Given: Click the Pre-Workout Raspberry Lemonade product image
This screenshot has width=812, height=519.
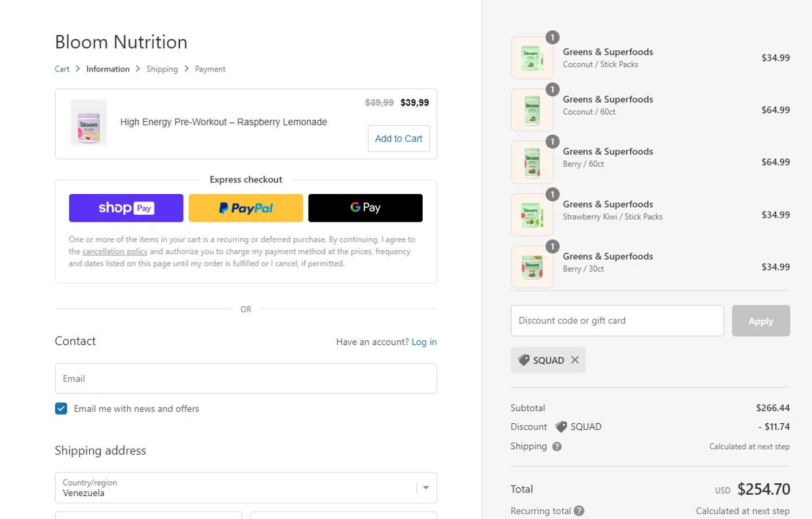Looking at the screenshot, I should [89, 123].
